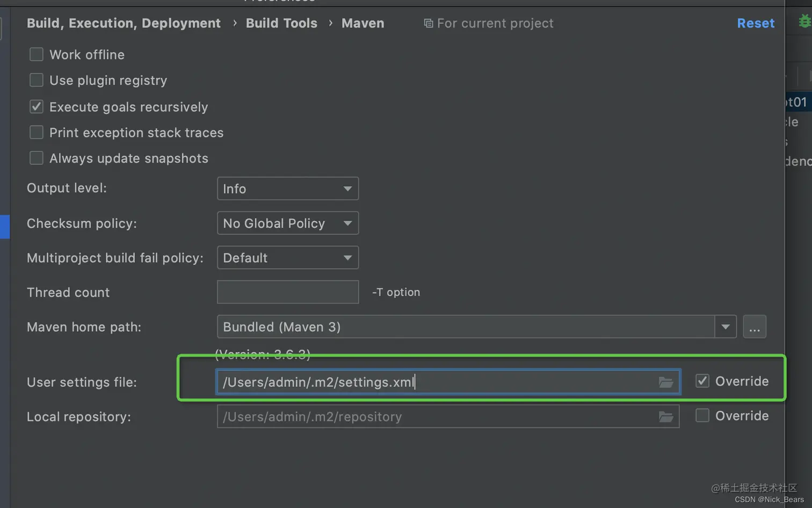Viewport: 812px width, 508px height.
Task: Click the Reset link
Action: coord(756,23)
